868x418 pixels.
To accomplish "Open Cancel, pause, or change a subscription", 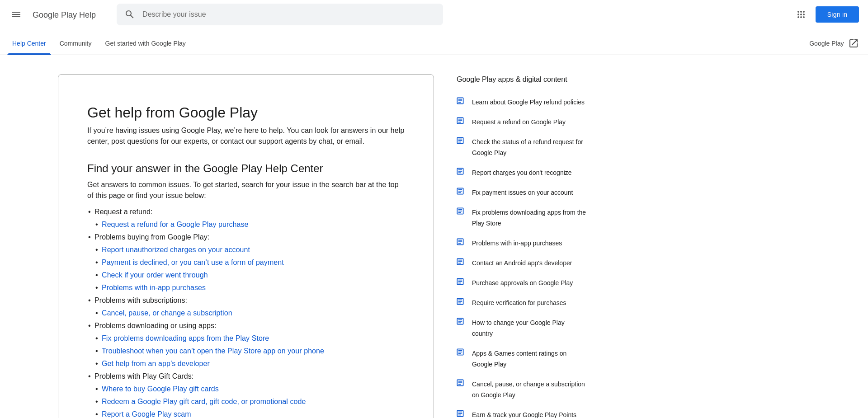I will 167,313.
